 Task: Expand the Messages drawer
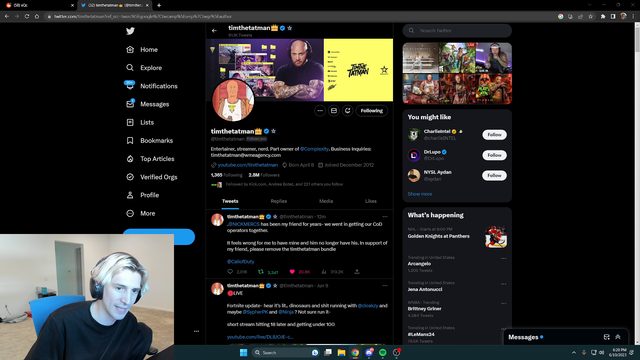coord(618,337)
